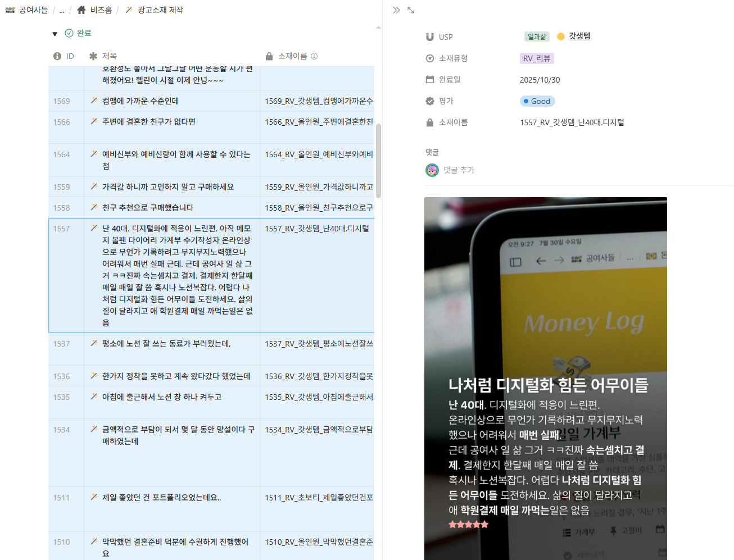The image size is (734, 560).
Task: Open the Good 평가 status selector
Action: click(x=537, y=101)
